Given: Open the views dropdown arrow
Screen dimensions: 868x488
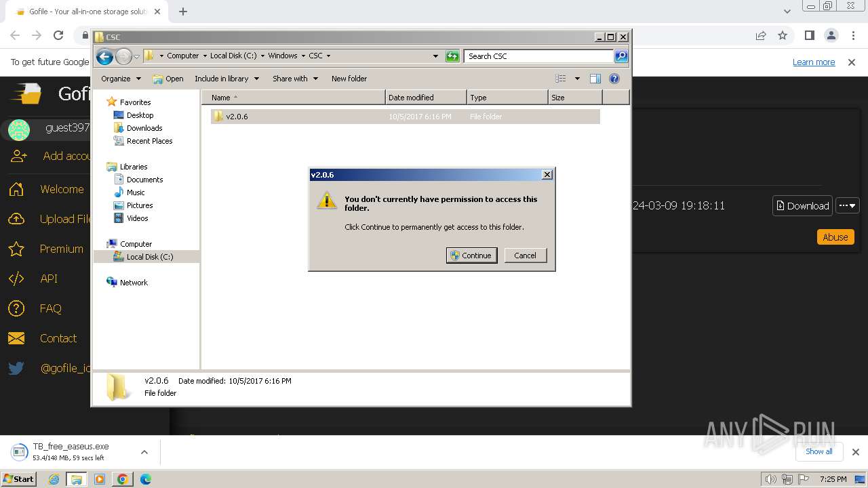Looking at the screenshot, I should point(577,79).
